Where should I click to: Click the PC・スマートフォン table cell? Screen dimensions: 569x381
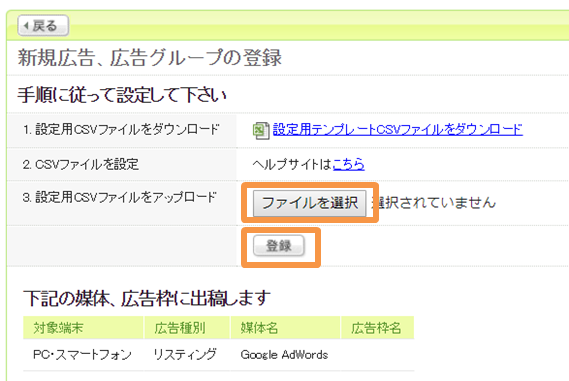click(82, 355)
